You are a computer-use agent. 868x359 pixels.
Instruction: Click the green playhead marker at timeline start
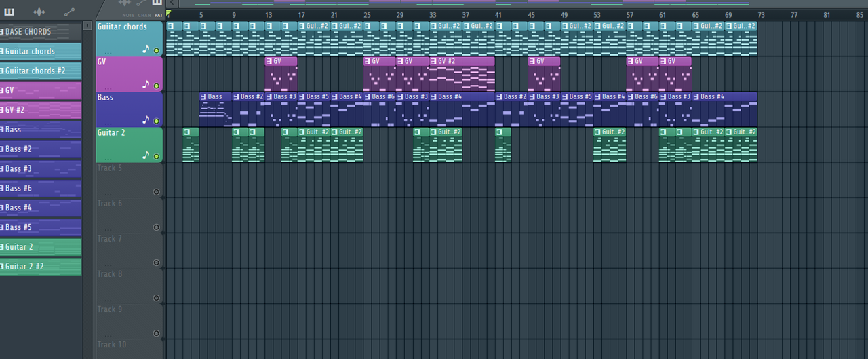[x=169, y=14]
